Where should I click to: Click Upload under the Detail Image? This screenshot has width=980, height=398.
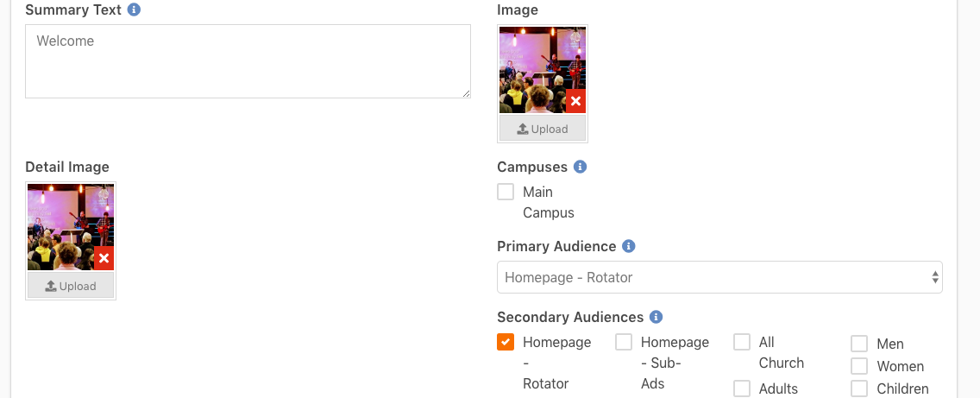71,286
